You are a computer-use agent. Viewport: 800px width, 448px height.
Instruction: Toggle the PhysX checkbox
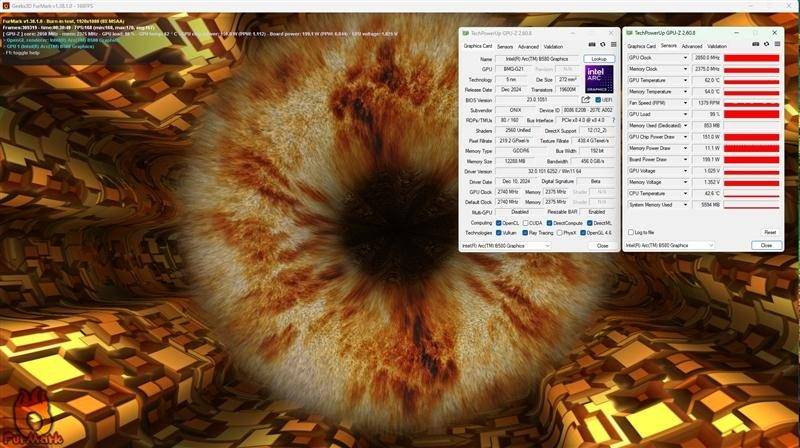click(559, 233)
